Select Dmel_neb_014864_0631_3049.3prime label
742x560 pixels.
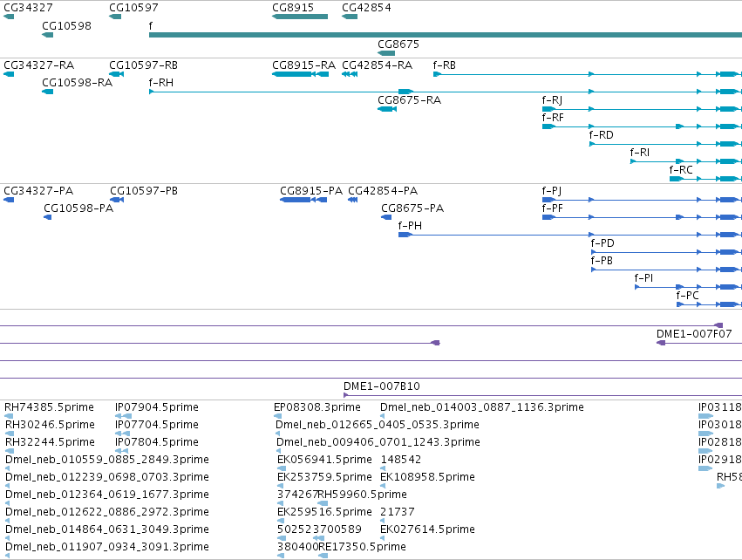click(x=107, y=529)
